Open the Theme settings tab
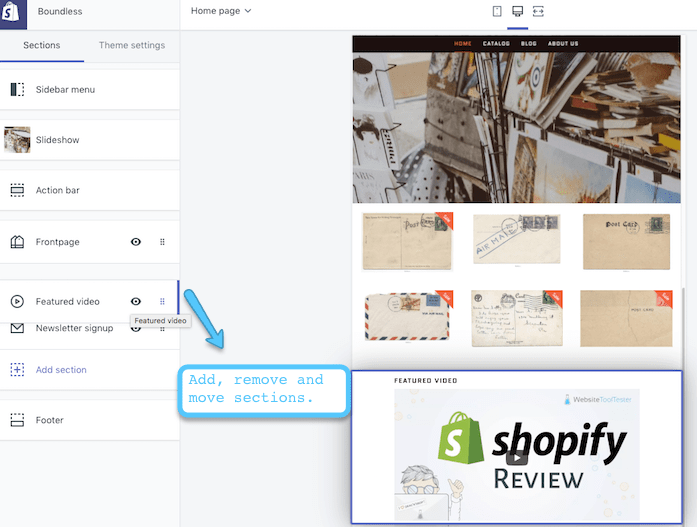This screenshot has width=697, height=527. [x=132, y=45]
